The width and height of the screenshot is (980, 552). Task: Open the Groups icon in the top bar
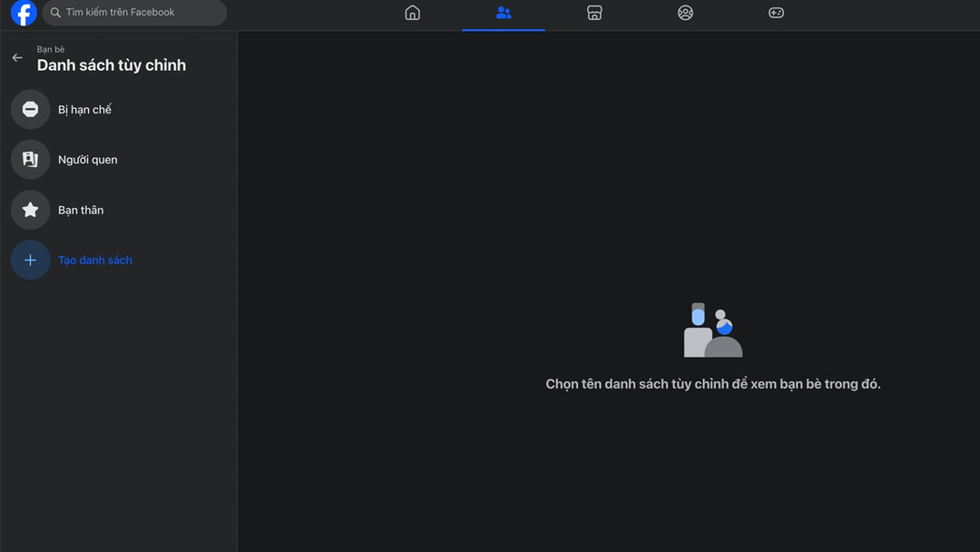pyautogui.click(x=685, y=13)
